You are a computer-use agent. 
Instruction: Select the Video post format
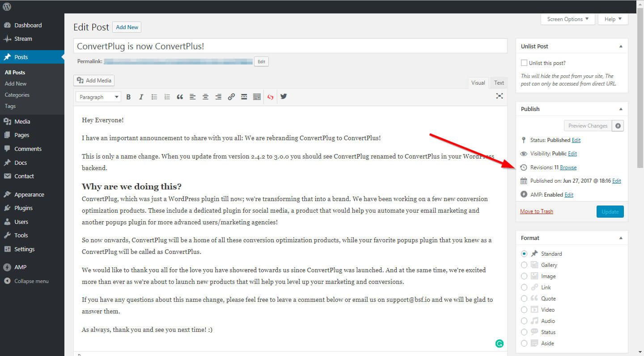pyautogui.click(x=524, y=309)
